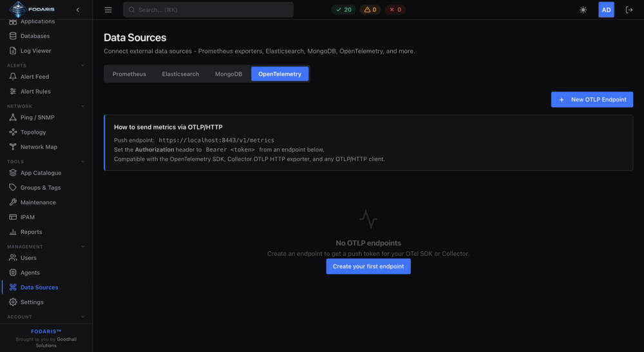Open the Databases icon in sidebar
The width and height of the screenshot is (644, 352).
13,36
